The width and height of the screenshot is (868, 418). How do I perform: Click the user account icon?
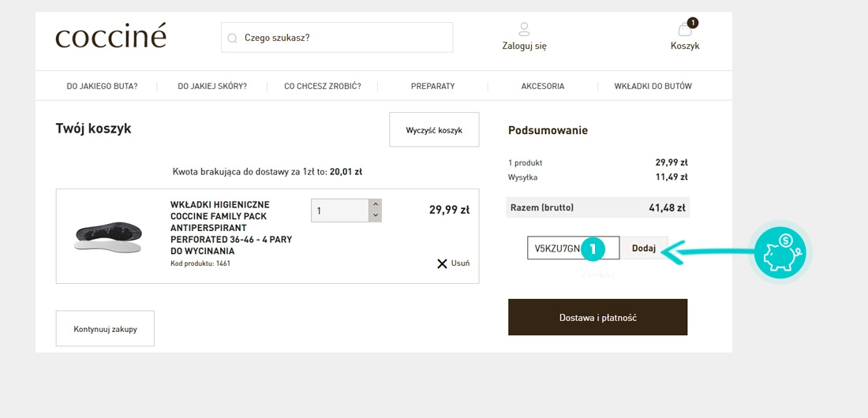(524, 30)
